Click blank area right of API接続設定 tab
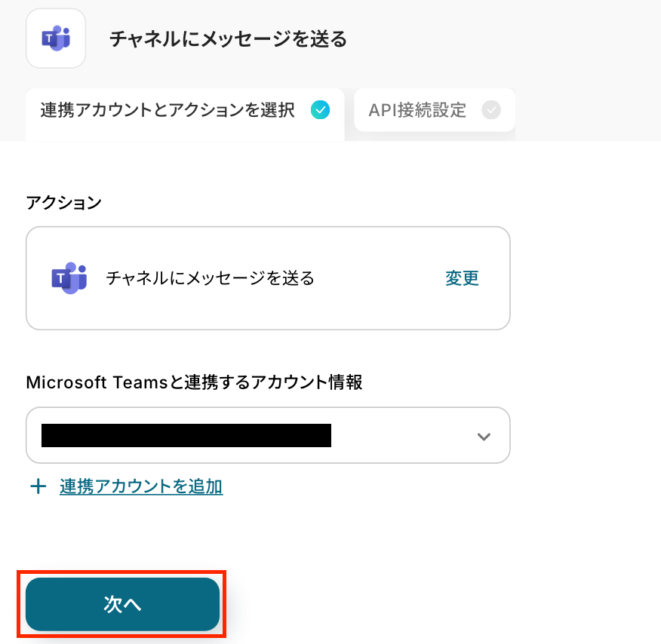This screenshot has height=644, width=661. pos(589,111)
